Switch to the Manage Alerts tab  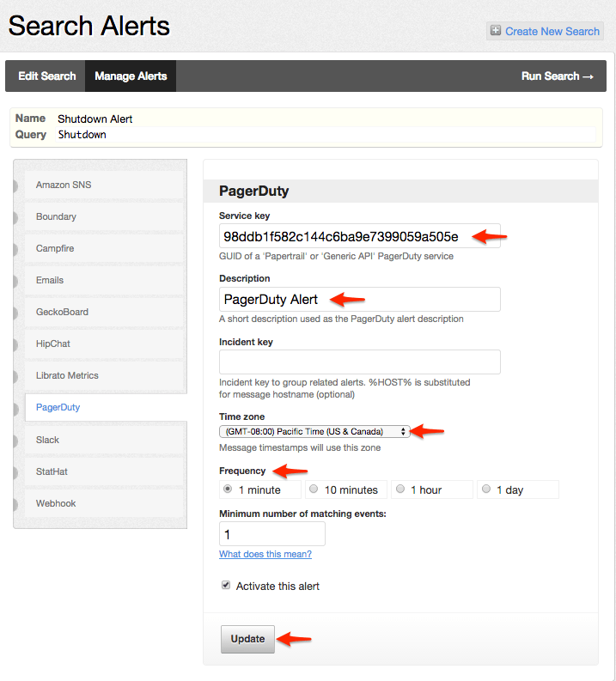tap(131, 76)
